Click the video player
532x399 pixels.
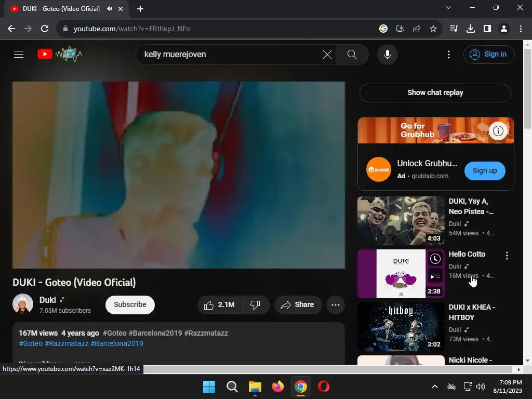[179, 175]
